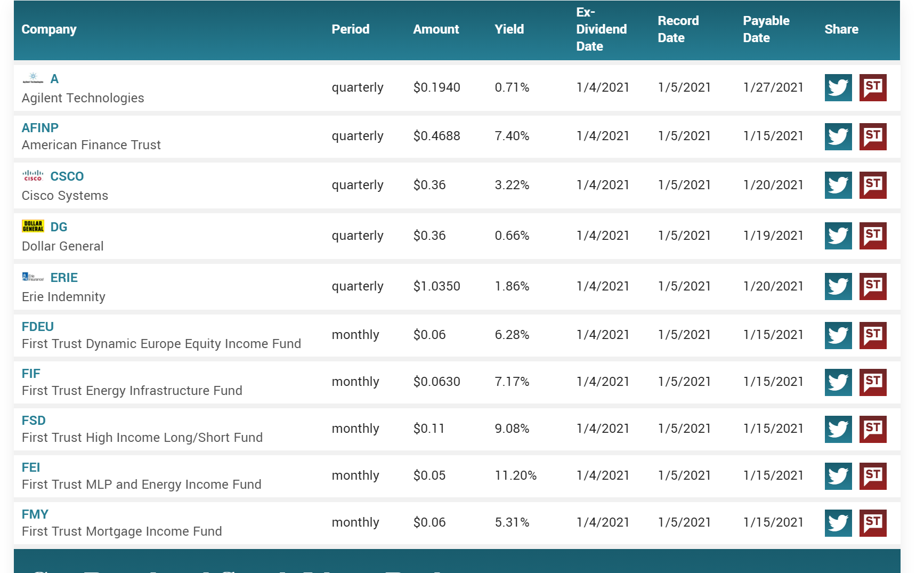Click the Ex-Dividend Date column header
Screen dimensions: 924x573
(x=601, y=29)
